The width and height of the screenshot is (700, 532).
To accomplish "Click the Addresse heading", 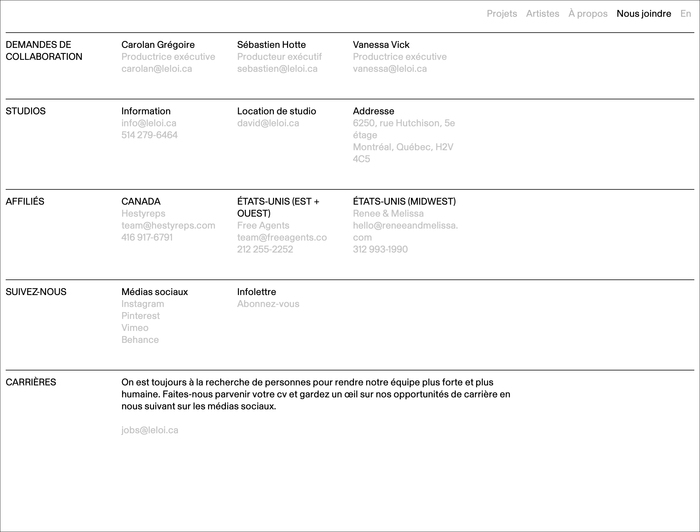I will click(x=374, y=111).
